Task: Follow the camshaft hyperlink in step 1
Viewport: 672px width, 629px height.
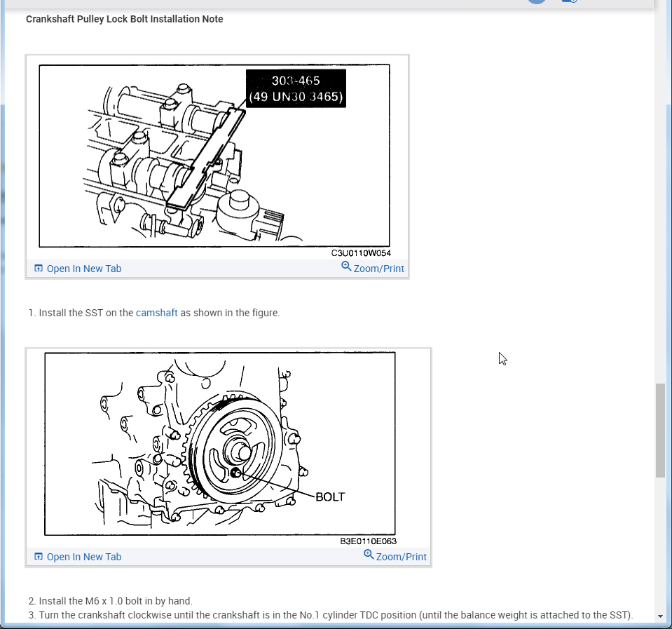Action: (156, 313)
